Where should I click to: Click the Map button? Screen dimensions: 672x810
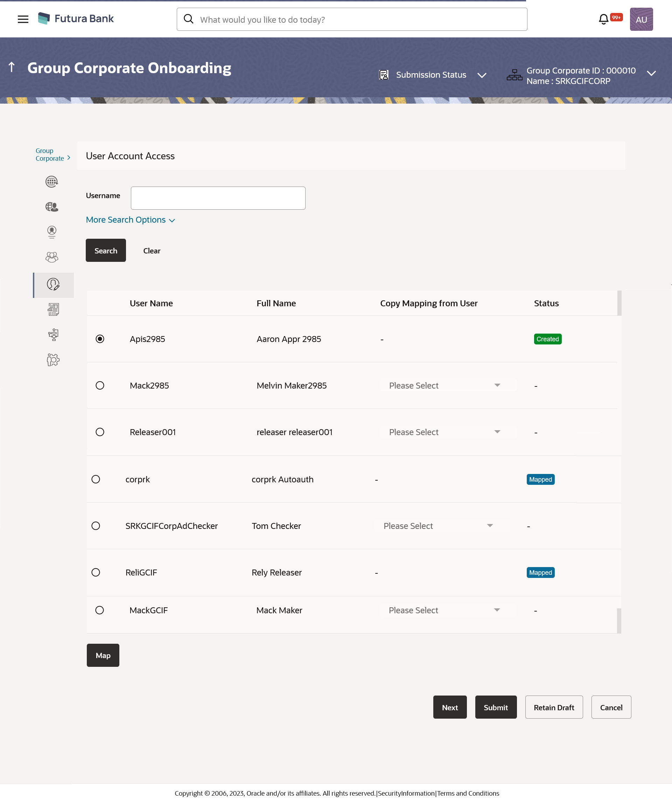[x=103, y=655]
